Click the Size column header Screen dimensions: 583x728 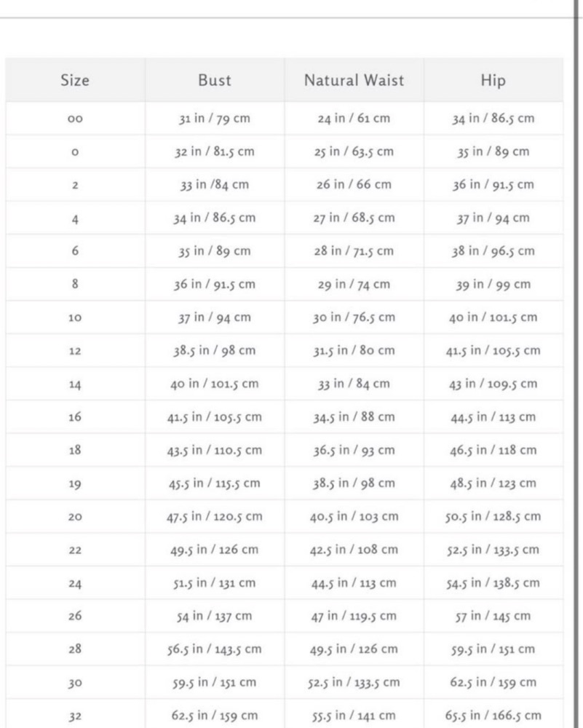(x=75, y=80)
